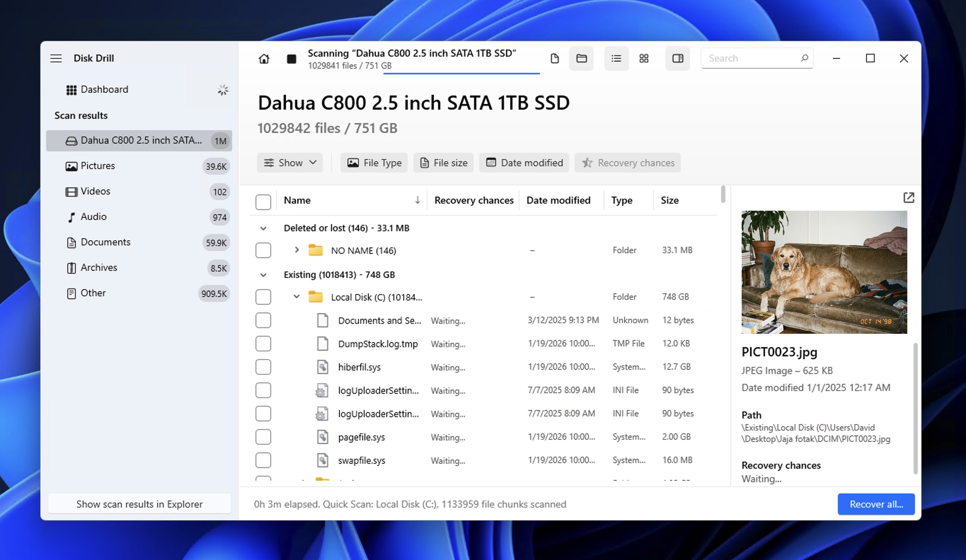
Task: Collapse the Existing section
Action: coord(263,275)
